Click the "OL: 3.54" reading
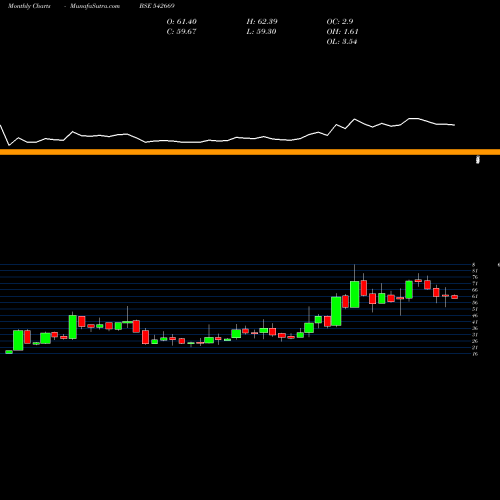 pyautogui.click(x=342, y=42)
